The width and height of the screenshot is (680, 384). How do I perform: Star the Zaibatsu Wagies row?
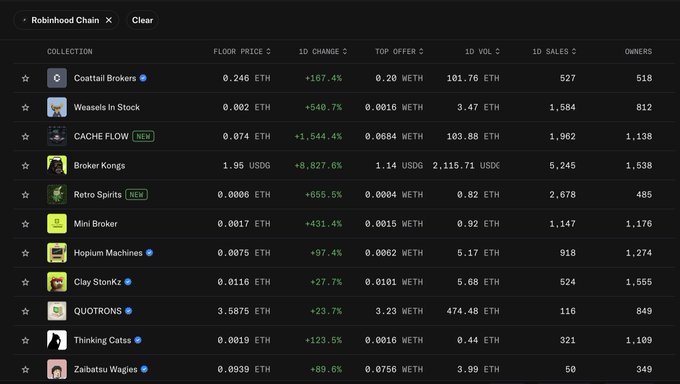tap(26, 369)
